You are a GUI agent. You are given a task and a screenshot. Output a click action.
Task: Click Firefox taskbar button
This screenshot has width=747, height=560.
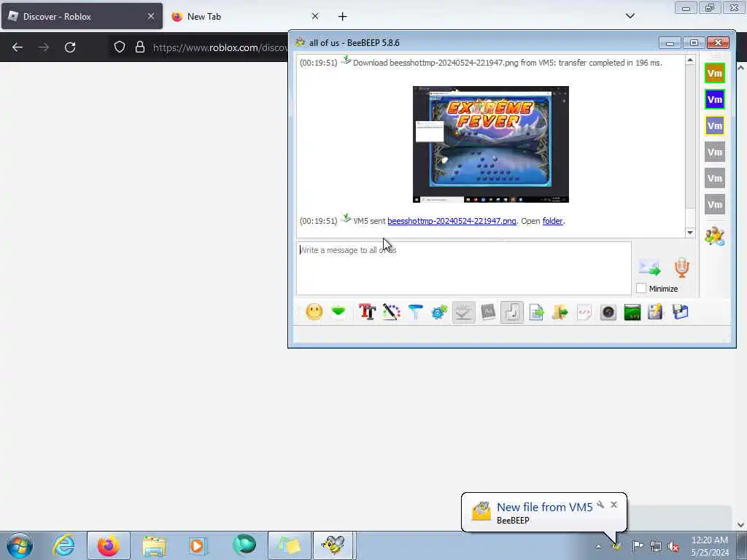[x=109, y=545]
